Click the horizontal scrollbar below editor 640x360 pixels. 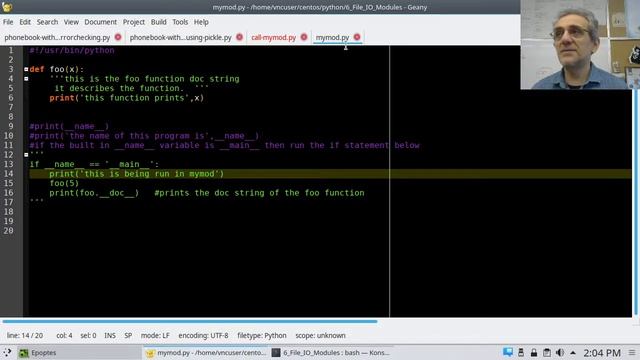pyautogui.click(x=190, y=322)
